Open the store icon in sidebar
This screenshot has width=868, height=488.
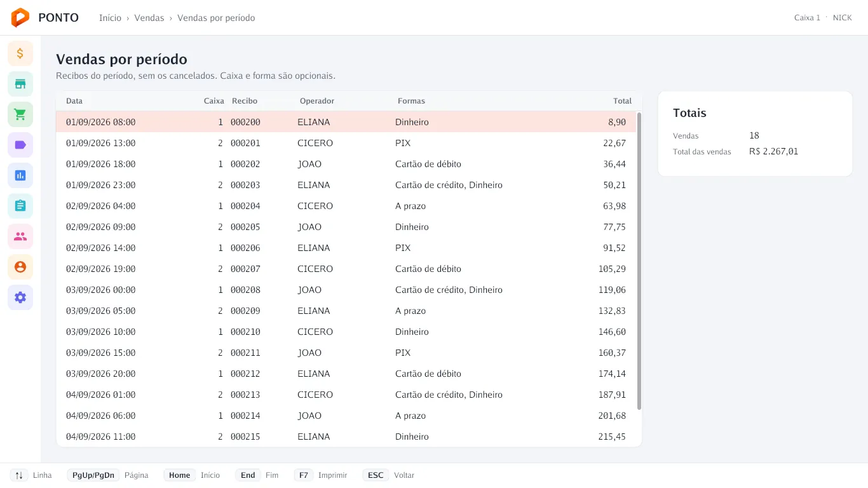tap(20, 84)
